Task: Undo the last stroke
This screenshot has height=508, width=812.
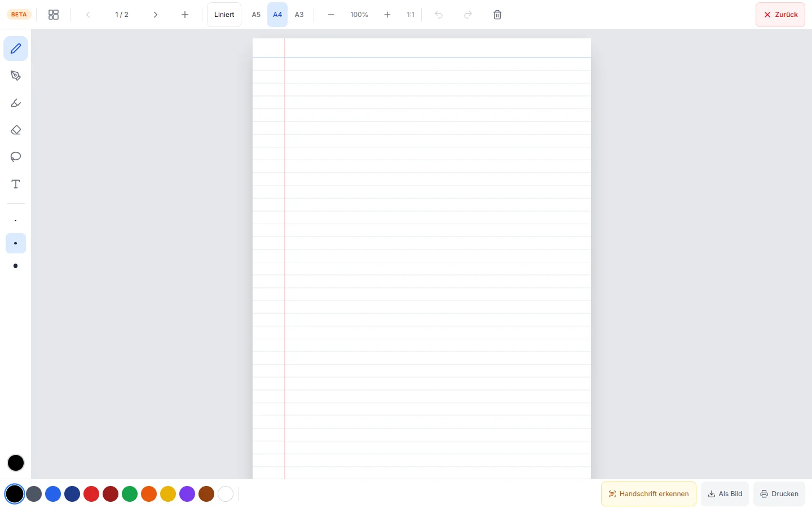Action: (x=439, y=15)
